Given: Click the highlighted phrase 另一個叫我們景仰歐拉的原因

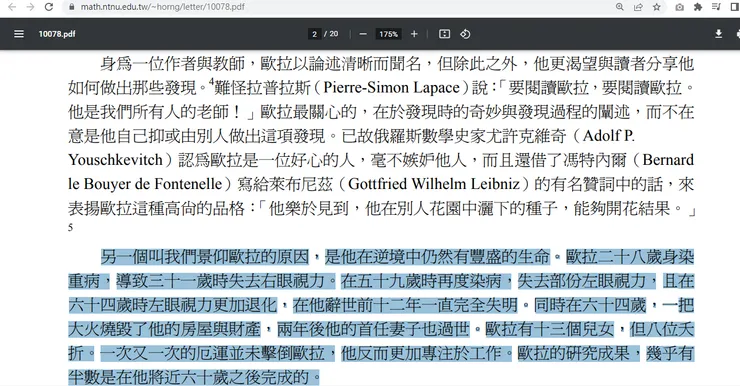Looking at the screenshot, I should point(205,257).
